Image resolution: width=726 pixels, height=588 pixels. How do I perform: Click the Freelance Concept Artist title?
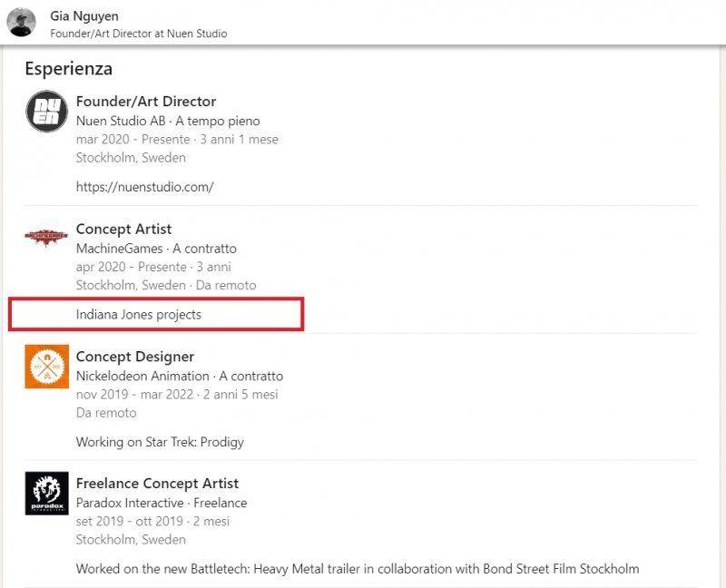[x=156, y=484]
